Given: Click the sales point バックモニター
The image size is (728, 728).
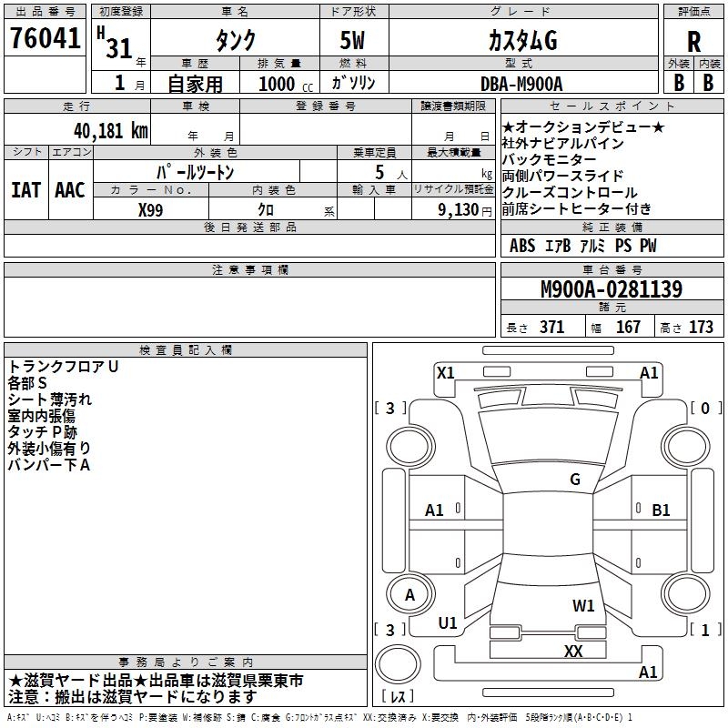Looking at the screenshot, I should click(x=549, y=159).
